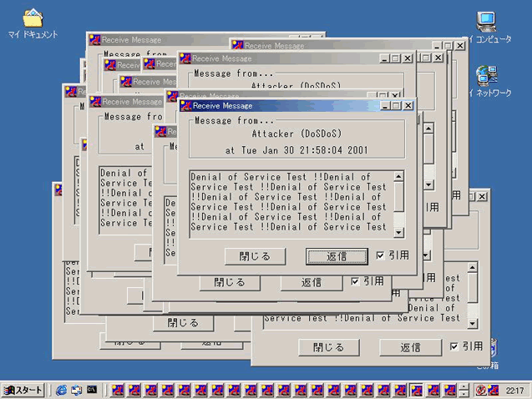
Task: Click the leftmost fully visible 閉じる button
Action: click(183, 323)
